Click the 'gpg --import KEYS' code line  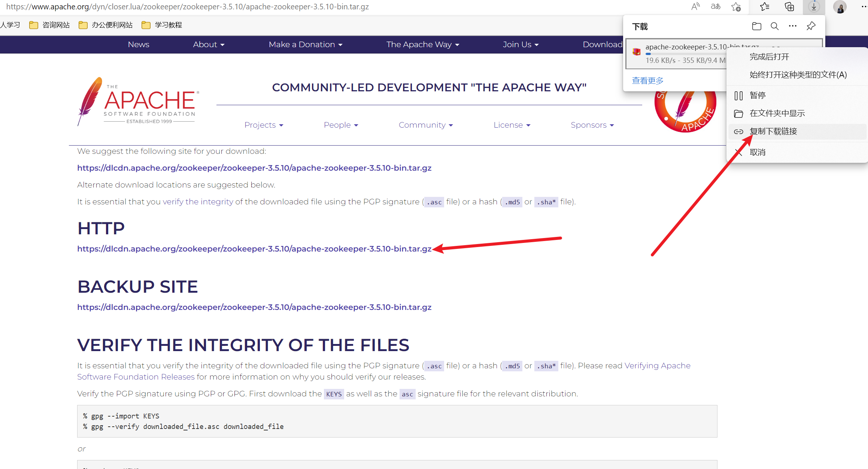tap(121, 416)
